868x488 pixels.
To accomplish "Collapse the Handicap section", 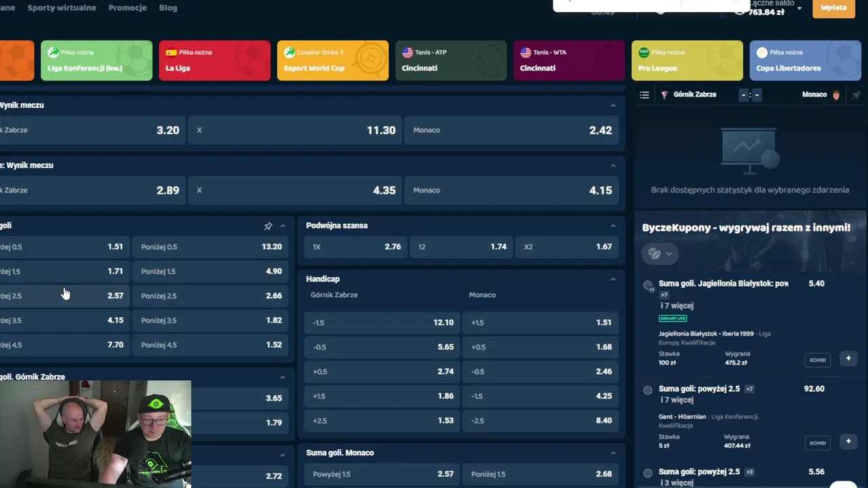I will click(613, 279).
